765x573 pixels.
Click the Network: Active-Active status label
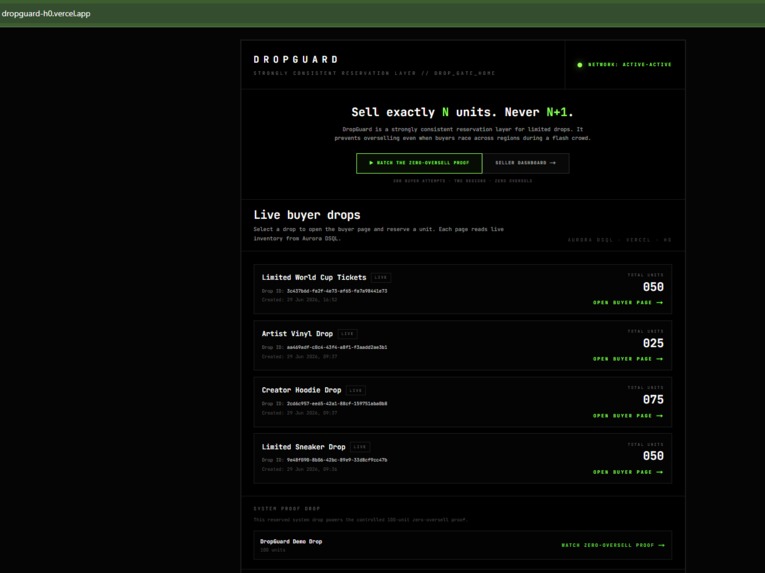click(629, 64)
